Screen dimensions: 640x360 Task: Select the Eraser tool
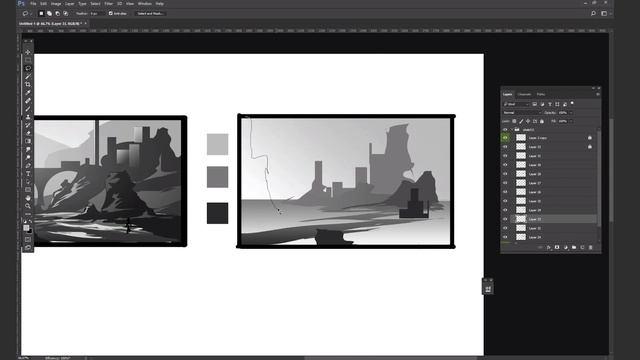(x=28, y=133)
